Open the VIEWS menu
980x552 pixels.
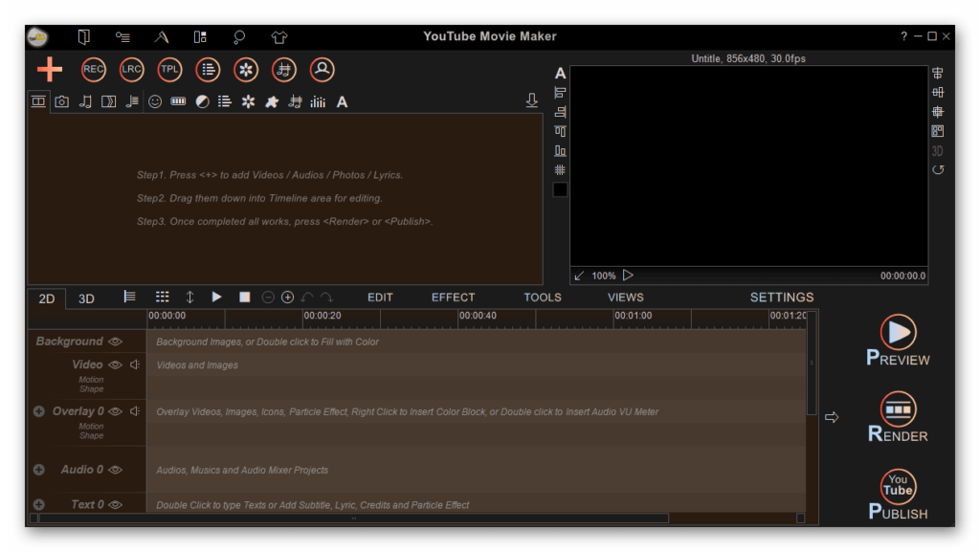click(x=626, y=298)
